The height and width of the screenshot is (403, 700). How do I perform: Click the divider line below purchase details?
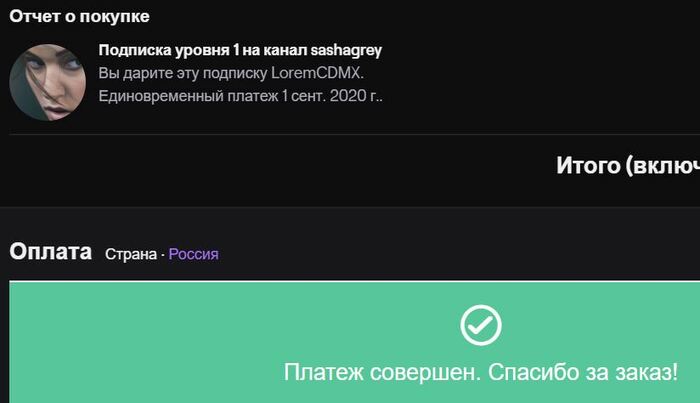pos(354,134)
